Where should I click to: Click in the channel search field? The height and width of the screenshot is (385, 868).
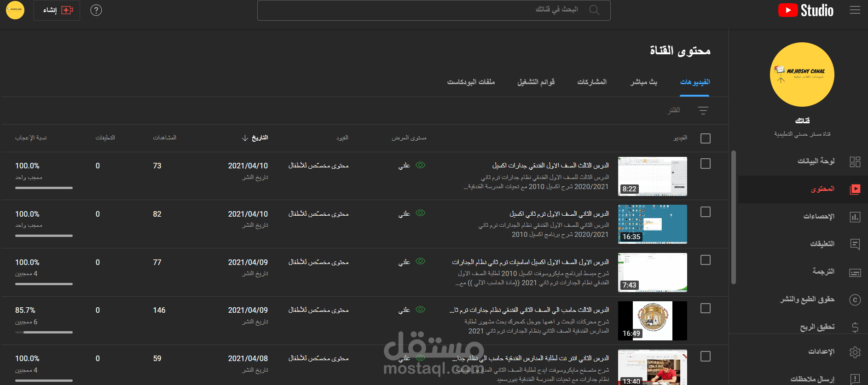(434, 10)
